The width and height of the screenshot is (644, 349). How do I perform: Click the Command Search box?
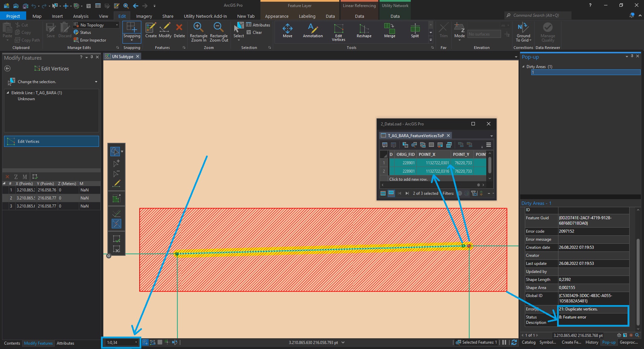coord(538,15)
